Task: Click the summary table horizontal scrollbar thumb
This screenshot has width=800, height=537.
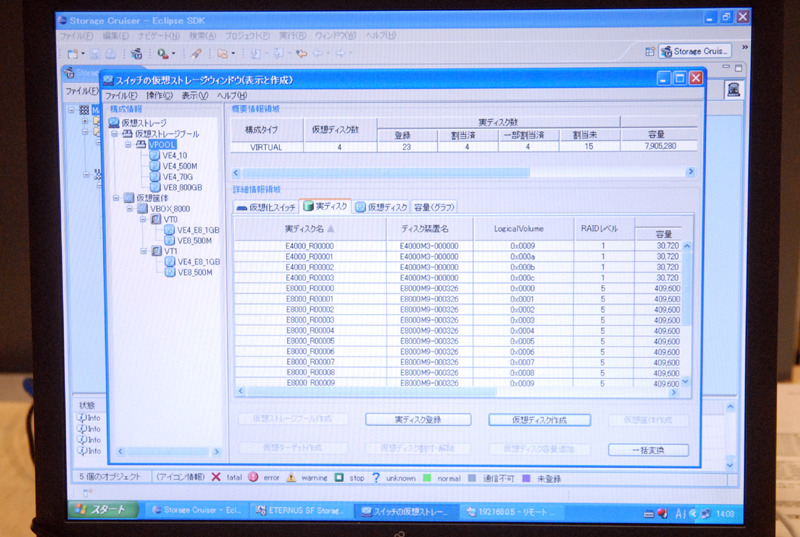Action: (386, 172)
